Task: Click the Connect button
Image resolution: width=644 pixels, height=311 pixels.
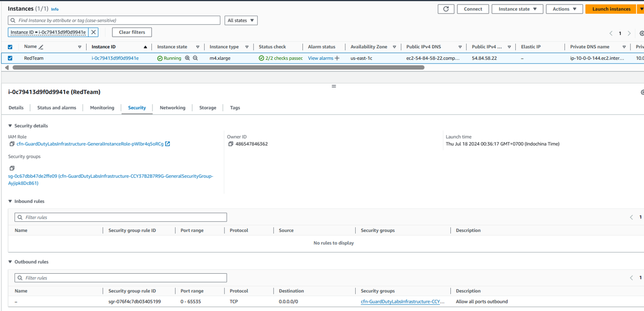Action: coord(473,9)
